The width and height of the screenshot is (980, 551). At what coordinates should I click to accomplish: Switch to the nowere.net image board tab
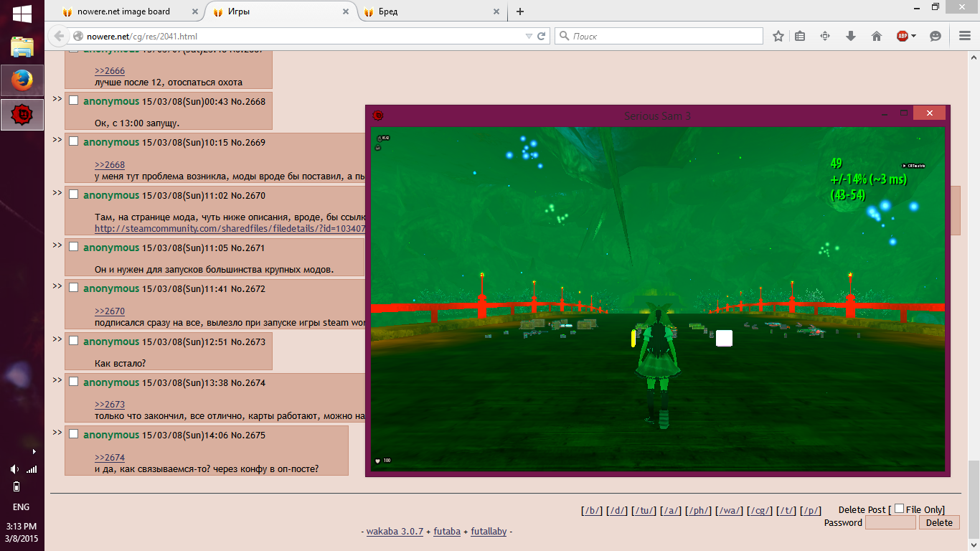(x=123, y=11)
